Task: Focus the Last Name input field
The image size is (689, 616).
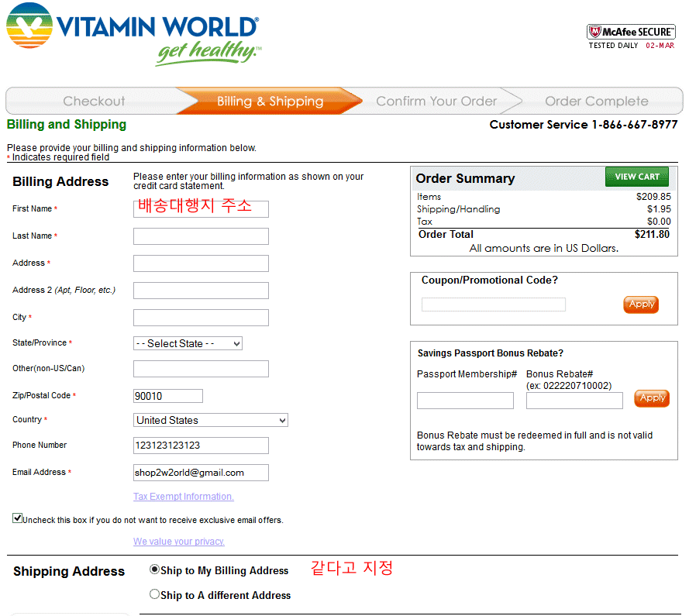Action: coord(201,236)
